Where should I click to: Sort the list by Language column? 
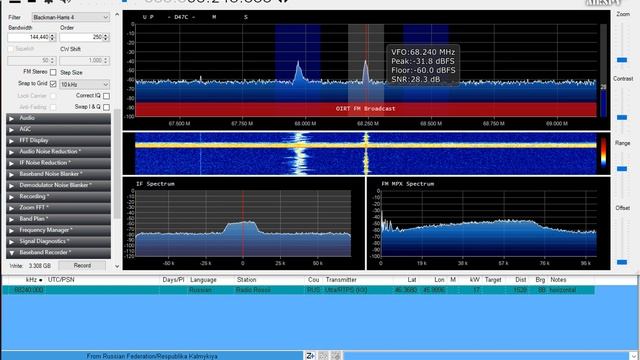[x=203, y=280]
